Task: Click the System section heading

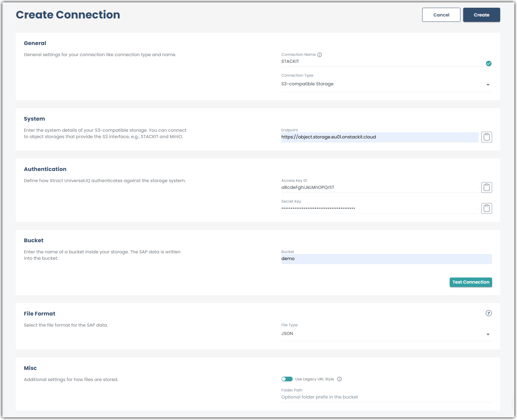Action: pos(34,119)
